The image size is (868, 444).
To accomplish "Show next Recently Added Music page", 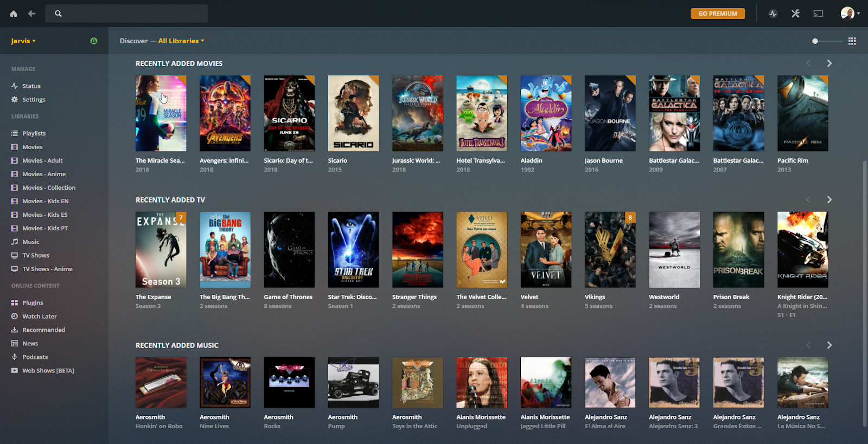I will tap(829, 345).
